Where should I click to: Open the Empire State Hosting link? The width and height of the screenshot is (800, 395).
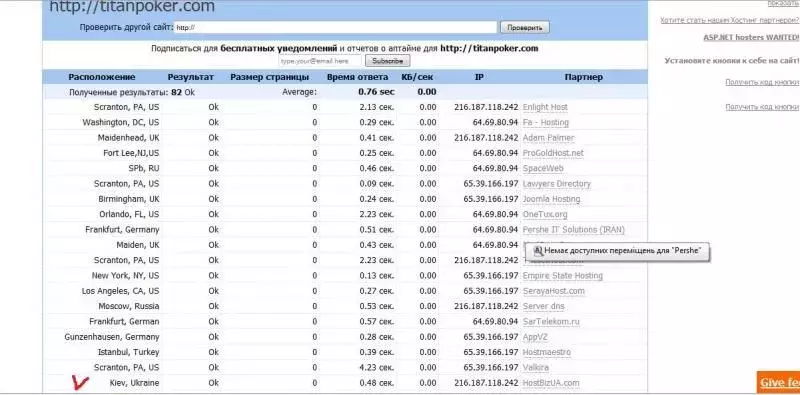[x=563, y=276]
